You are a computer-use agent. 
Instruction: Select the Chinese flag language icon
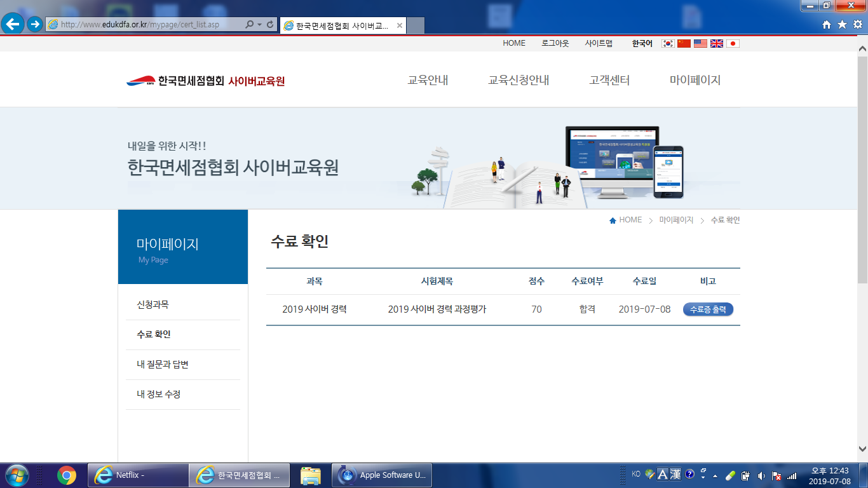click(684, 43)
